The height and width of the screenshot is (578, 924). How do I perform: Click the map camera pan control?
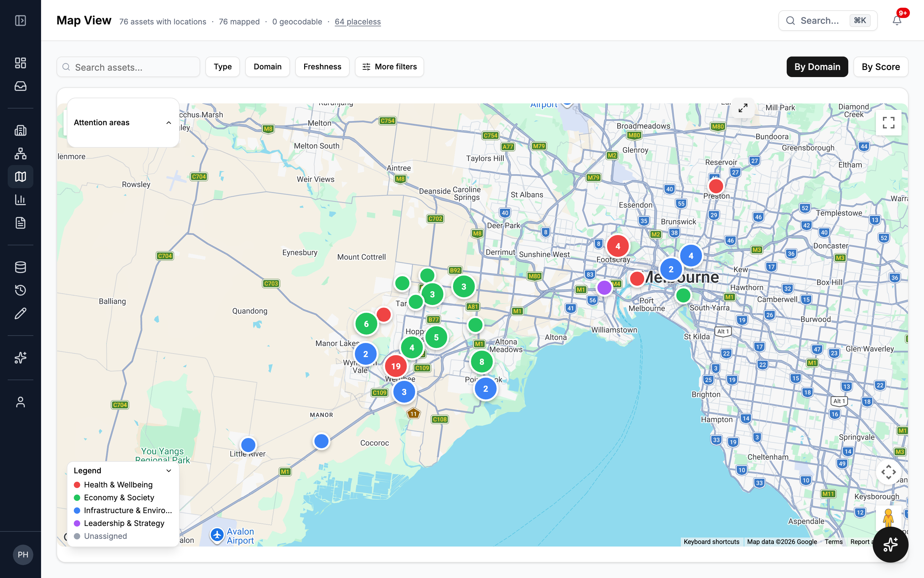point(888,472)
